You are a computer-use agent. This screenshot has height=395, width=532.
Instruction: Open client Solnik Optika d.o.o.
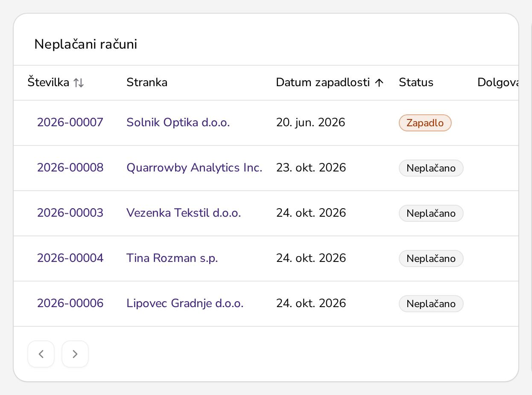(x=178, y=123)
